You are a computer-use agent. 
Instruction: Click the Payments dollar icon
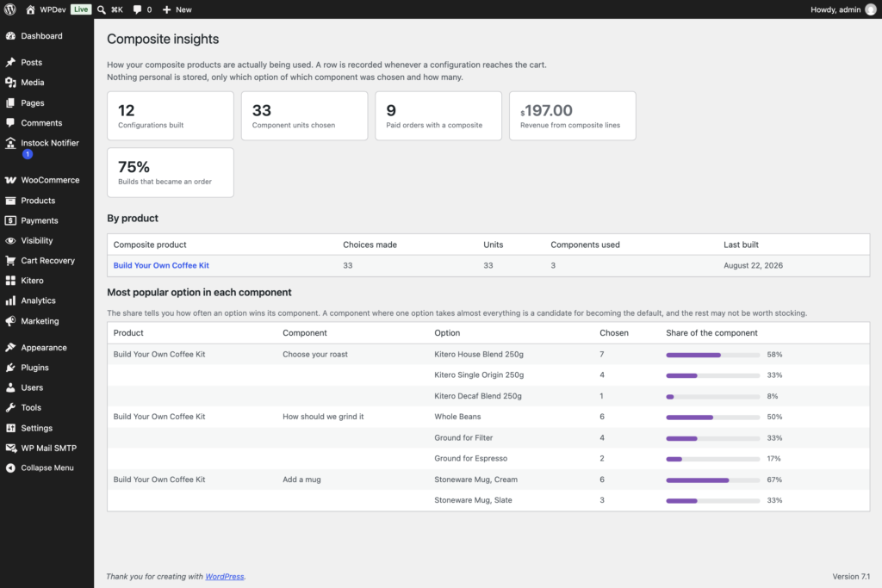click(x=10, y=221)
